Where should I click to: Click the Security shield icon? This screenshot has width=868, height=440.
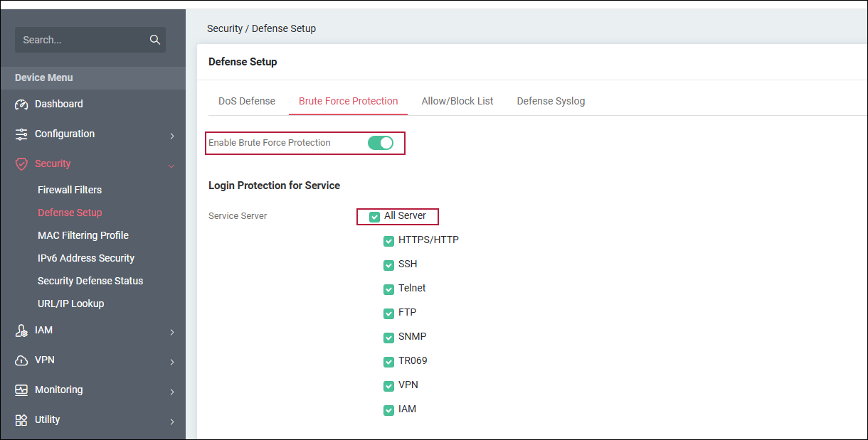coord(21,164)
